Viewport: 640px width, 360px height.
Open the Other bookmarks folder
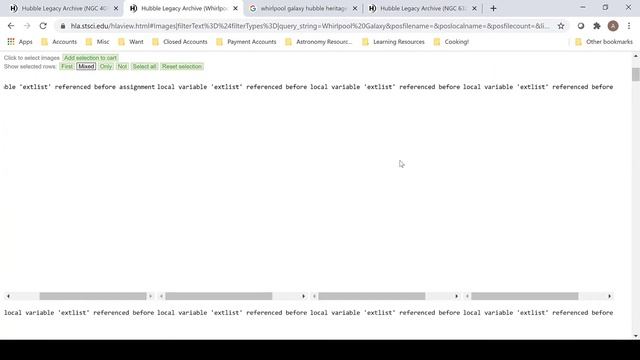point(604,42)
